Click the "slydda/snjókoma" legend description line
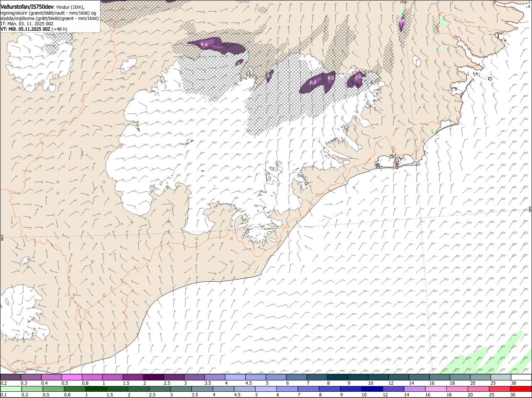The image size is (532, 398). tap(49, 18)
